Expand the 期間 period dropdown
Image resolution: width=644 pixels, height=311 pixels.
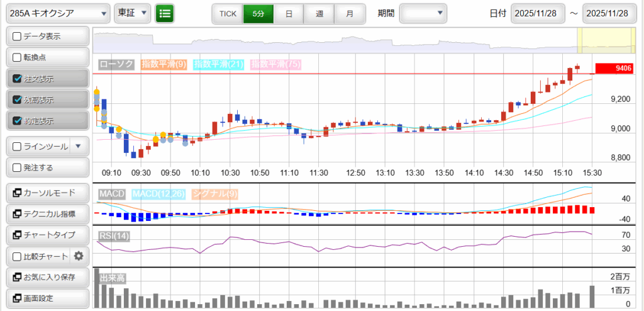pyautogui.click(x=423, y=13)
